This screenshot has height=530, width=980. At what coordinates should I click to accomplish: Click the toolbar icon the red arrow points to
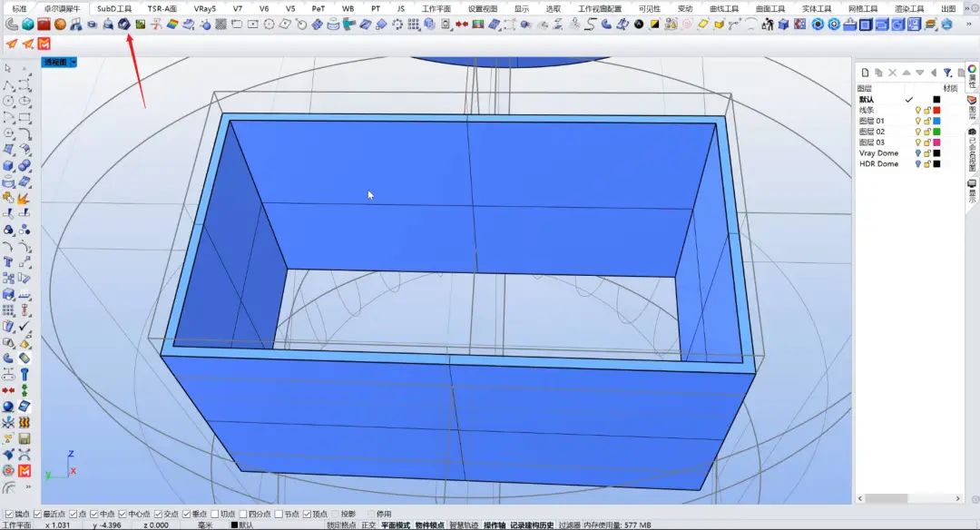click(123, 25)
